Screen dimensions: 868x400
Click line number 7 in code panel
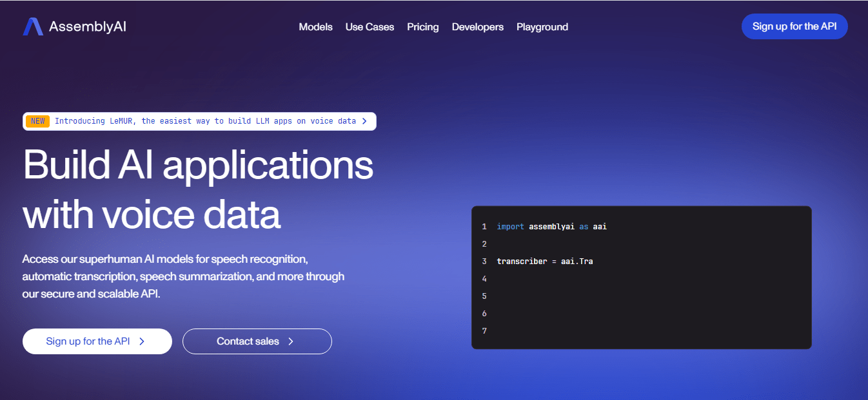pos(484,331)
